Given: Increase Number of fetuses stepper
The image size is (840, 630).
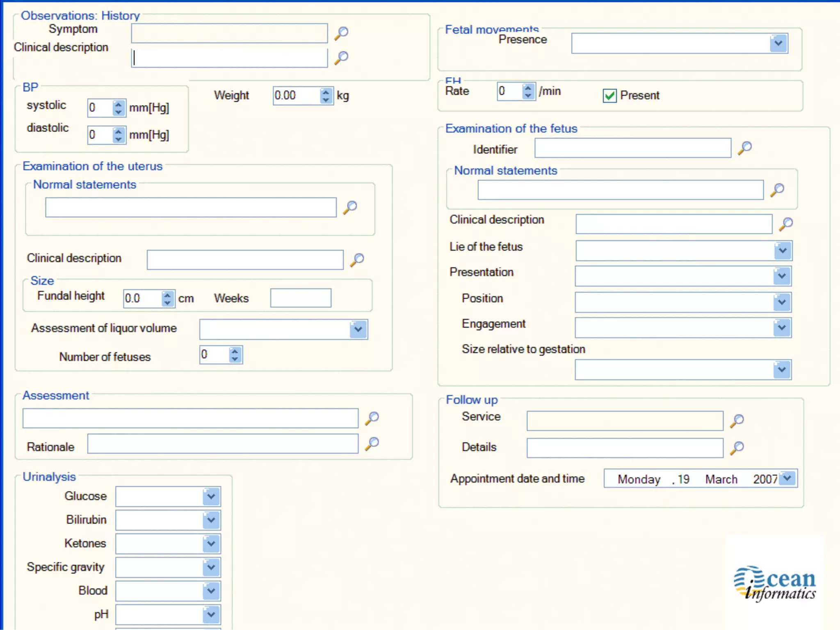Looking at the screenshot, I should (x=235, y=351).
